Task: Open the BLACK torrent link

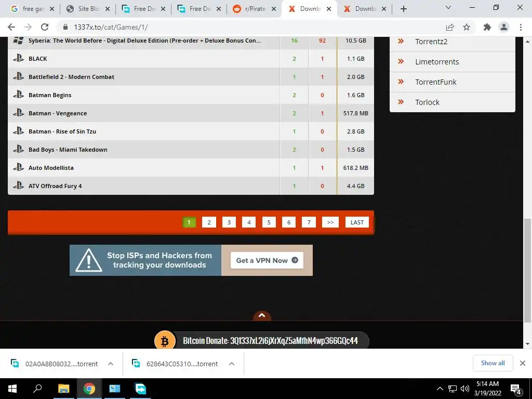Action: coord(37,59)
